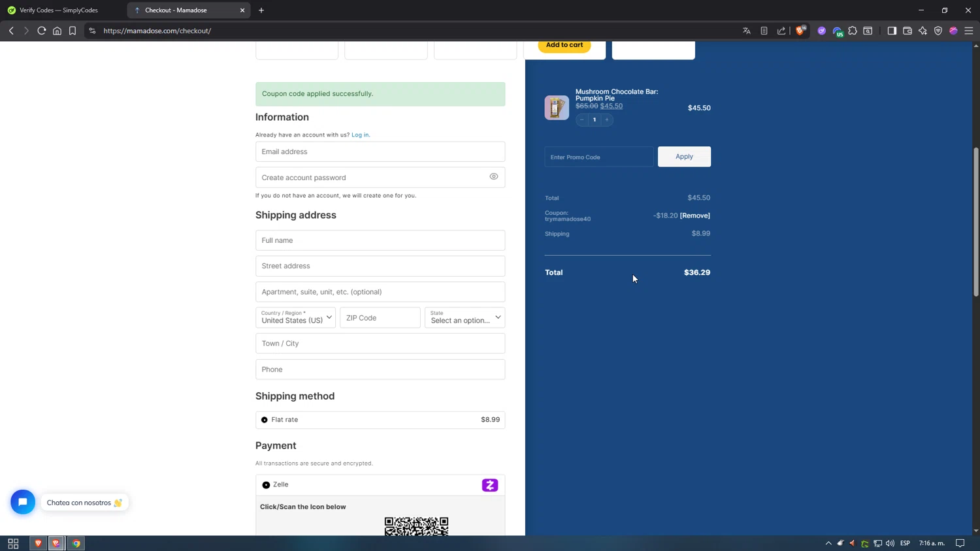Enable reader mode icon
This screenshot has width=980, height=551.
point(764,31)
